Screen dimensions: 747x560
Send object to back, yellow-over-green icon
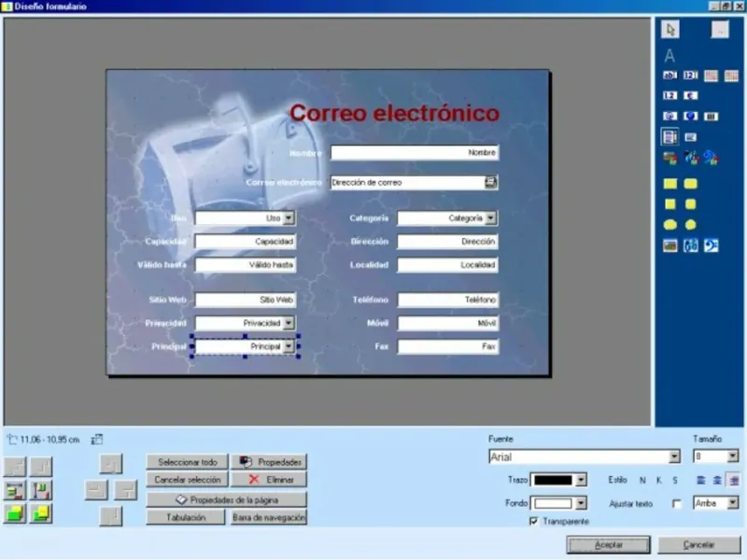click(41, 514)
